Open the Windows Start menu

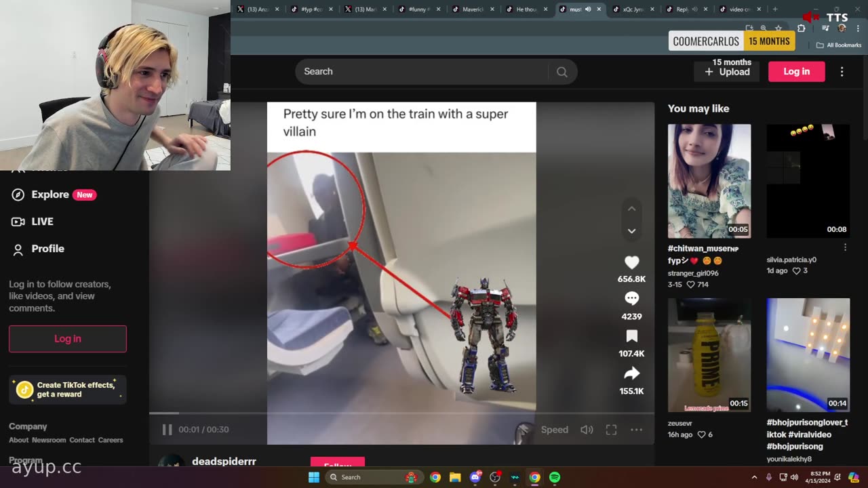tap(313, 477)
